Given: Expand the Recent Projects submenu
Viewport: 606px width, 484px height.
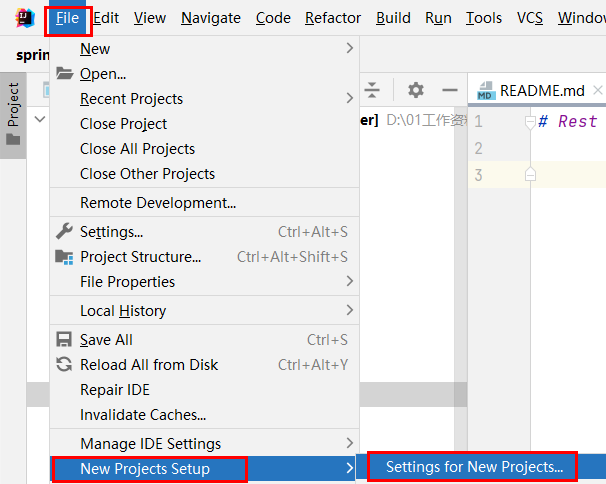Looking at the screenshot, I should click(350, 98).
